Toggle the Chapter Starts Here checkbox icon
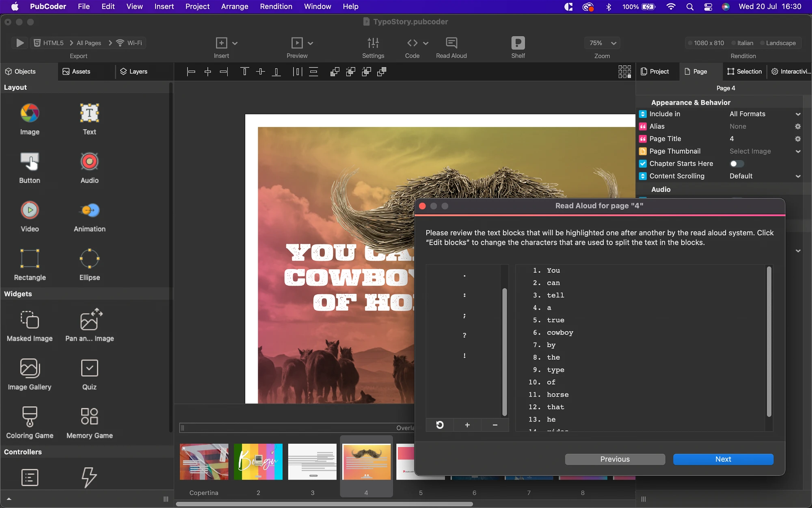 pos(643,164)
